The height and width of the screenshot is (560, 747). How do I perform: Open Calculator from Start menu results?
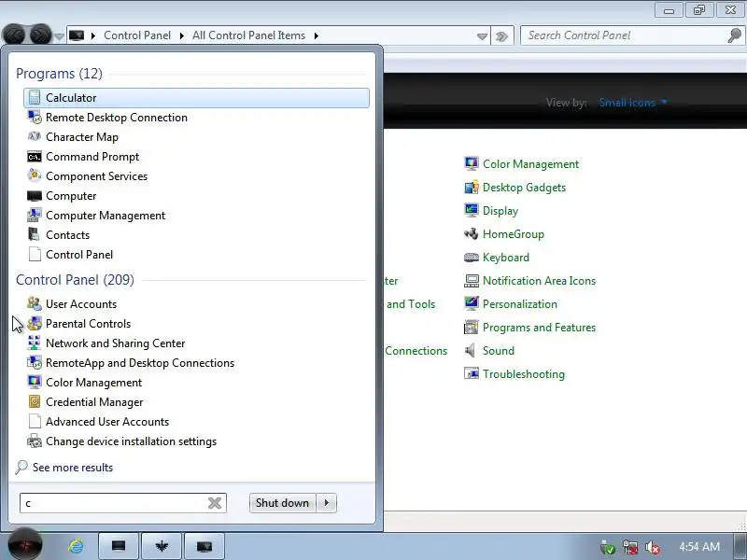[x=196, y=98]
